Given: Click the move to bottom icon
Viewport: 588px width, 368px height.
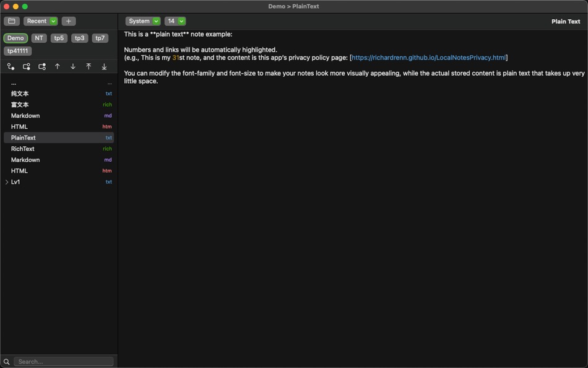Looking at the screenshot, I should pos(103,66).
